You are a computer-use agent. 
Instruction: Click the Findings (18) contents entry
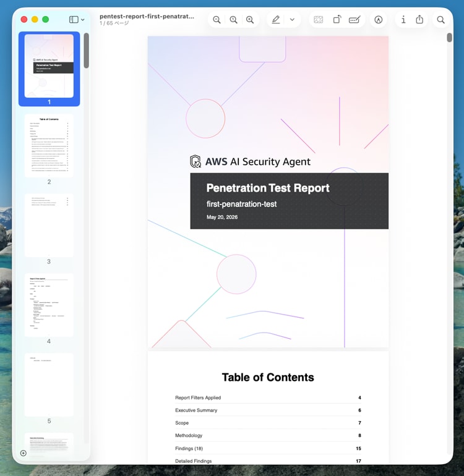click(268, 448)
